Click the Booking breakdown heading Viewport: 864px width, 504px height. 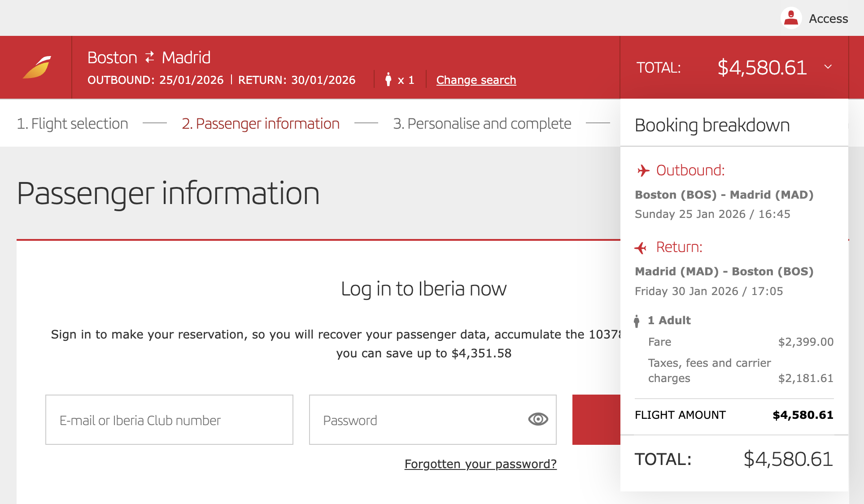coord(712,125)
